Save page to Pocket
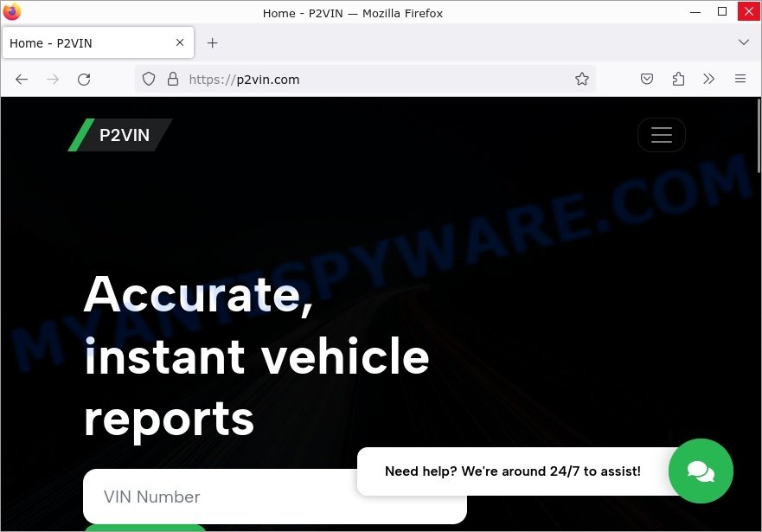Screen dimensions: 762x532 tap(646, 79)
